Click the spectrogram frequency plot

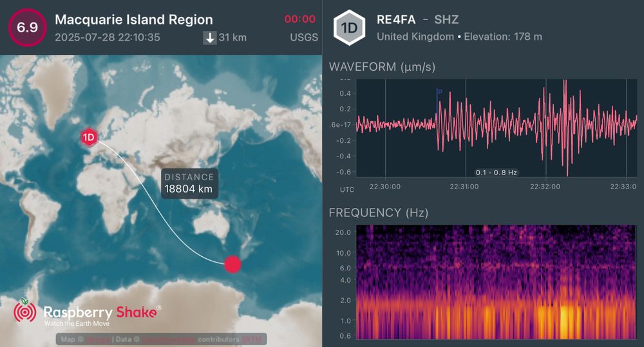pyautogui.click(x=496, y=282)
